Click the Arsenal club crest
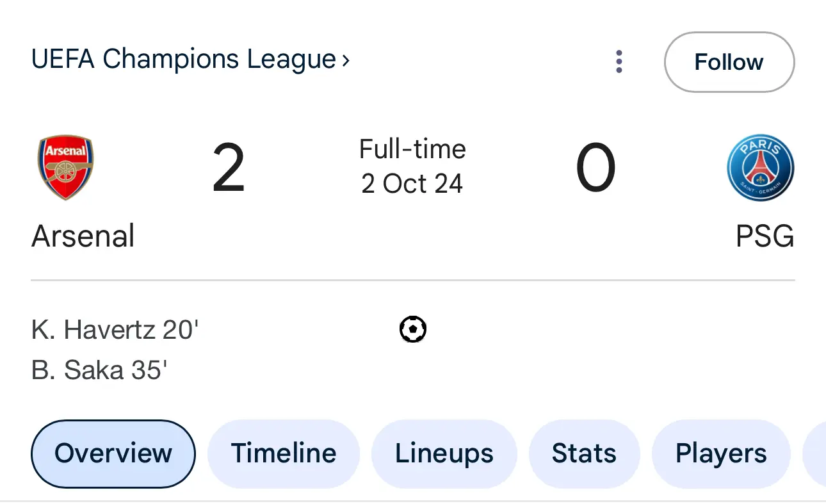This screenshot has width=826, height=504. pyautogui.click(x=65, y=167)
